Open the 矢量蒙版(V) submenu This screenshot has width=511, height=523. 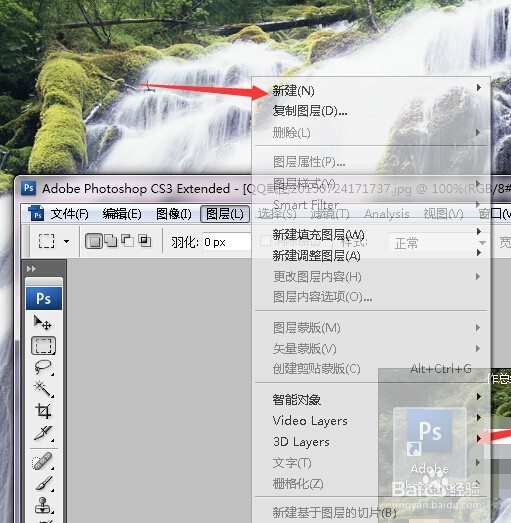point(371,349)
